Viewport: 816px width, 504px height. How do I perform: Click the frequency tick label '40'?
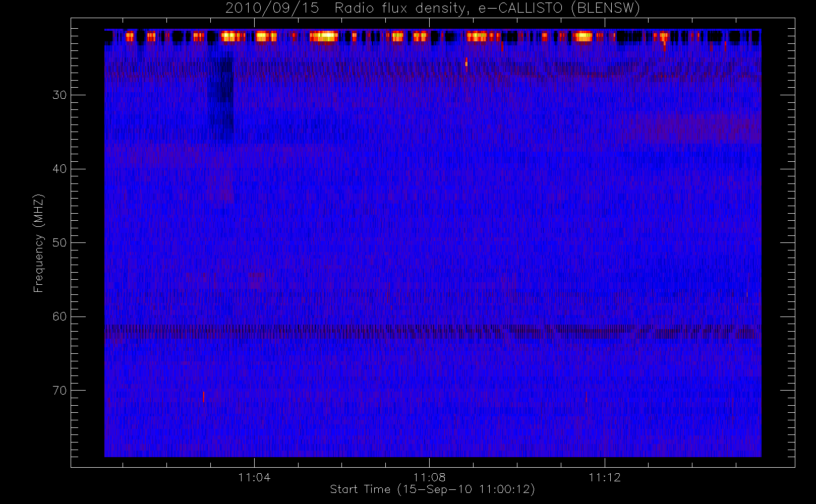(60, 169)
